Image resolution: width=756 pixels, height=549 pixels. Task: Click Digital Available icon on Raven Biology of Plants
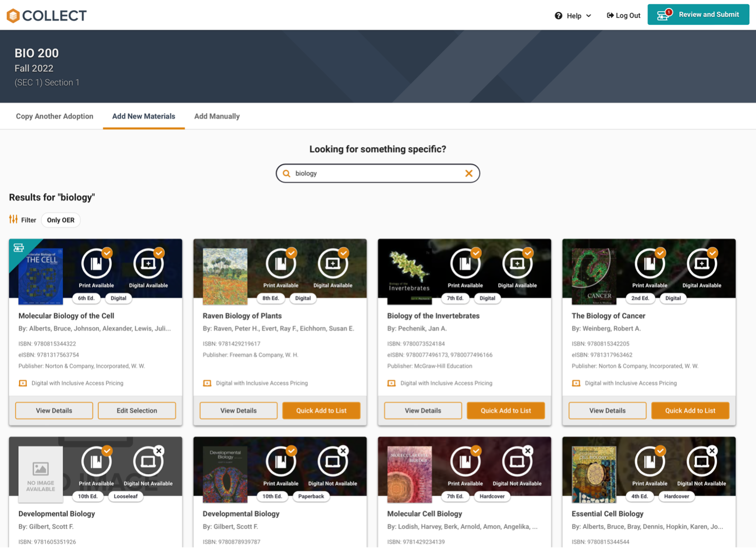point(333,264)
